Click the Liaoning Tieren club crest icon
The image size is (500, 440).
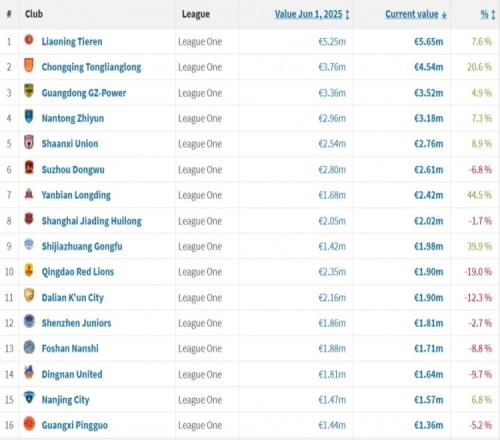click(x=29, y=40)
